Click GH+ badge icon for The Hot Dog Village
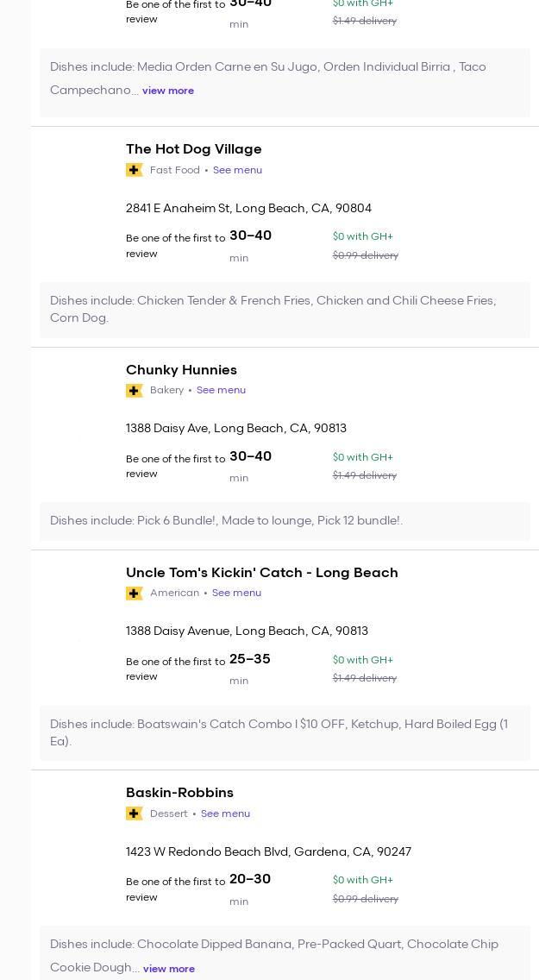539x980 pixels. coord(134,170)
